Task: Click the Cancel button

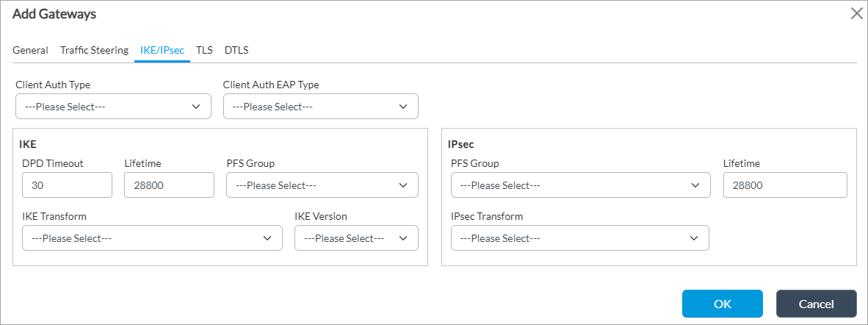Action: tap(816, 304)
